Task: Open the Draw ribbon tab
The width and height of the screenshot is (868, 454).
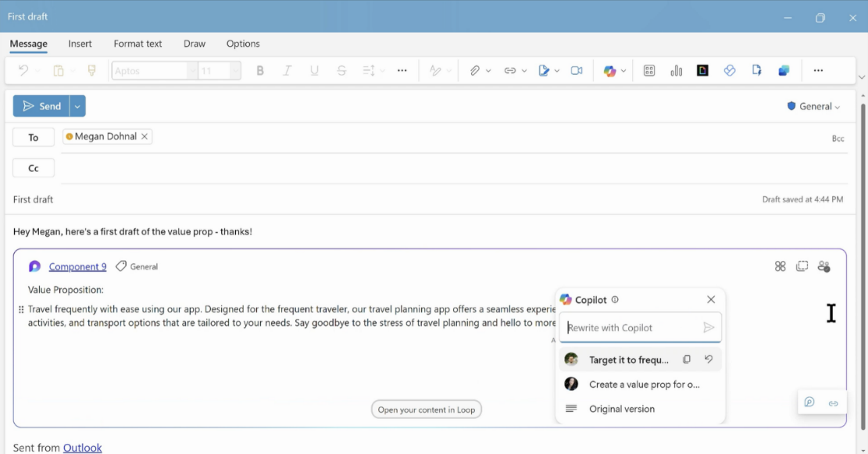Action: coord(194,44)
